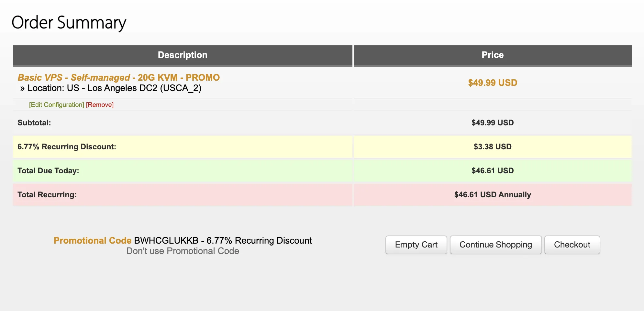
Task: Click the BWHCGLUKKB promotional code text
Action: coord(166,240)
